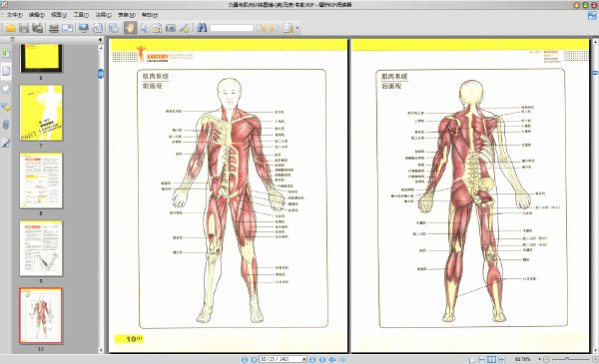
Task: Open the paperclip Attachments panel in the sidebar
Action: pyautogui.click(x=6, y=125)
